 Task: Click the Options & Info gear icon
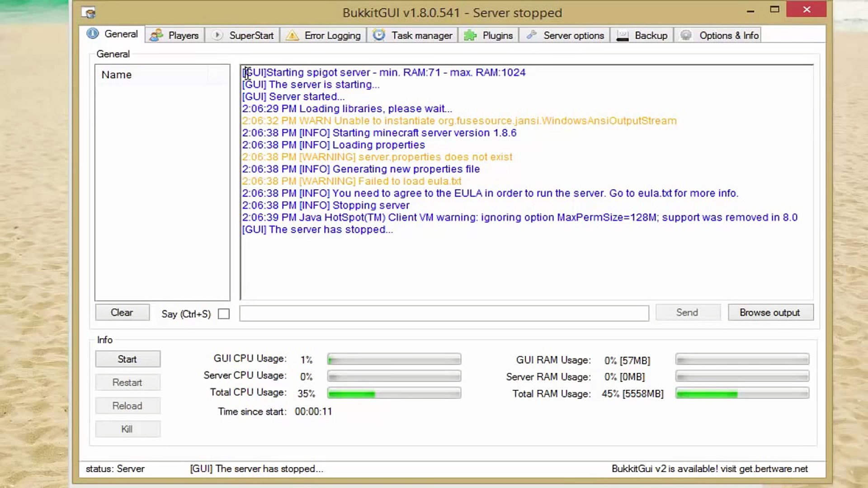[x=686, y=35]
